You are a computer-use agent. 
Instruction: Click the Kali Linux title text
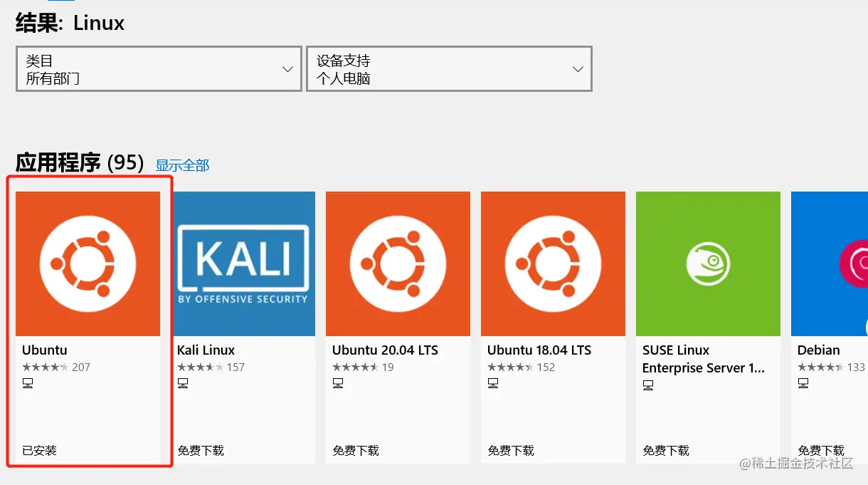click(206, 350)
